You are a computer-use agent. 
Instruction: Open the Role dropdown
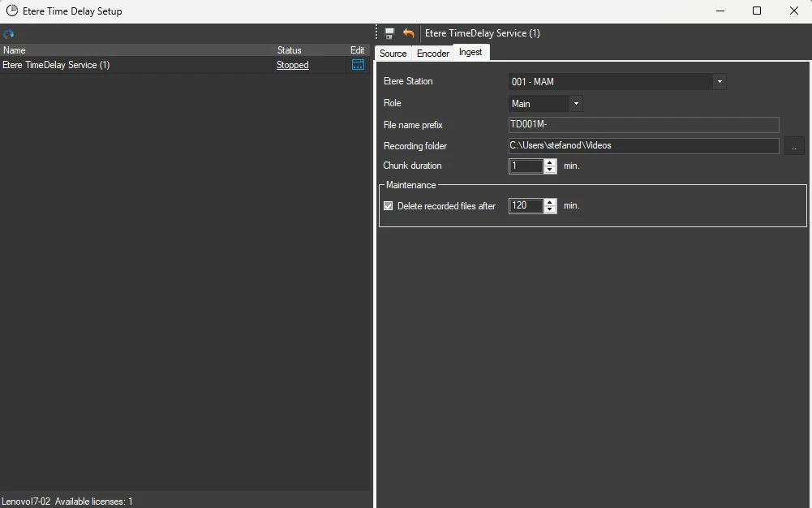pos(575,104)
